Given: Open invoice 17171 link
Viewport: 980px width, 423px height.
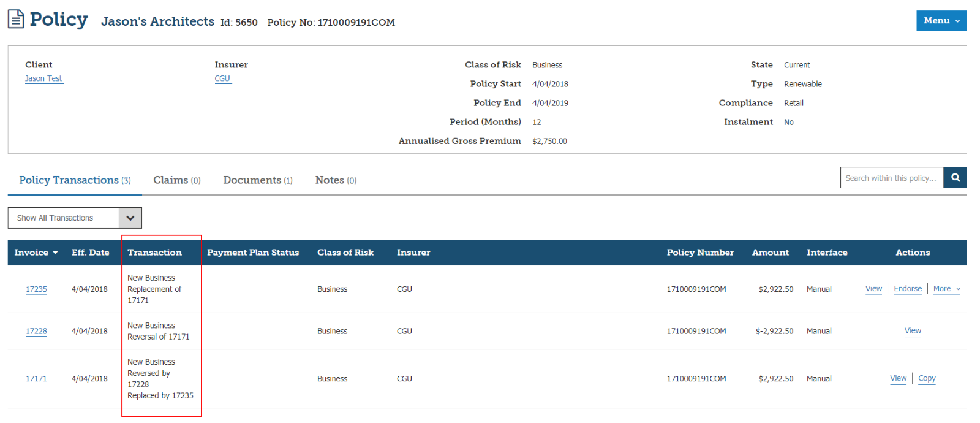Looking at the screenshot, I should (36, 379).
